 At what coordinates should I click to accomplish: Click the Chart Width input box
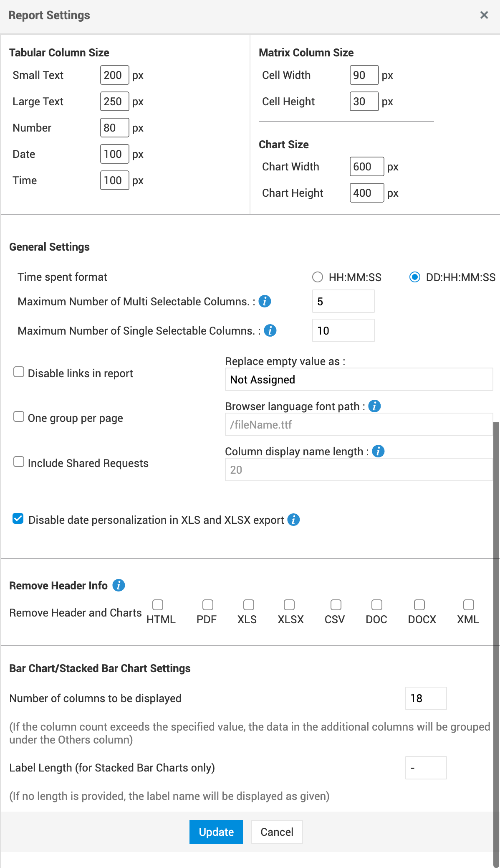pos(366,167)
